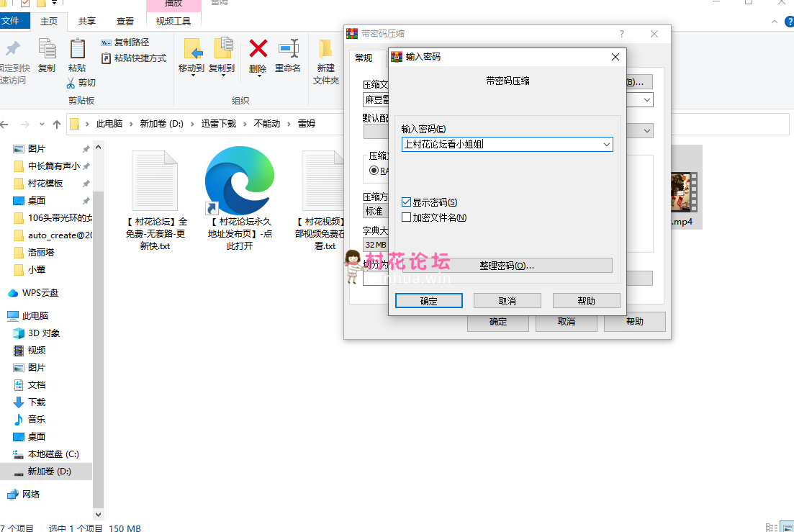Click the help question mark in 带密码压缩
The image size is (794, 532).
point(622,34)
